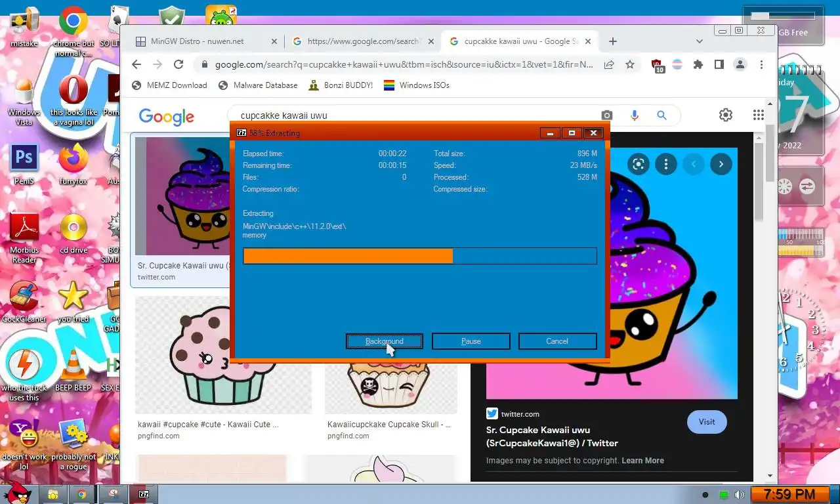Open the preview panel three-dot menu
Image resolution: width=840 pixels, height=504 pixels.
coord(666,164)
